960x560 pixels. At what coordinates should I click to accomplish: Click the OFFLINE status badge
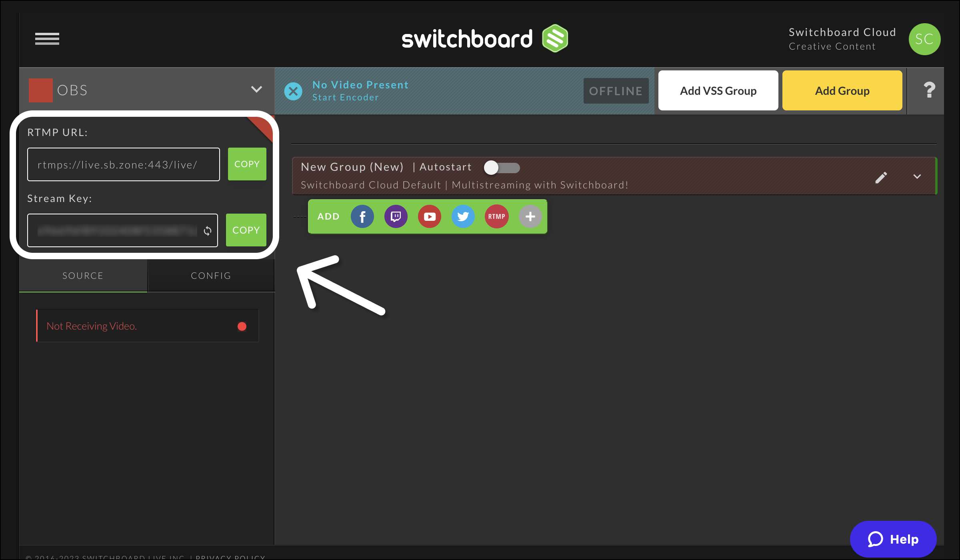coord(616,91)
